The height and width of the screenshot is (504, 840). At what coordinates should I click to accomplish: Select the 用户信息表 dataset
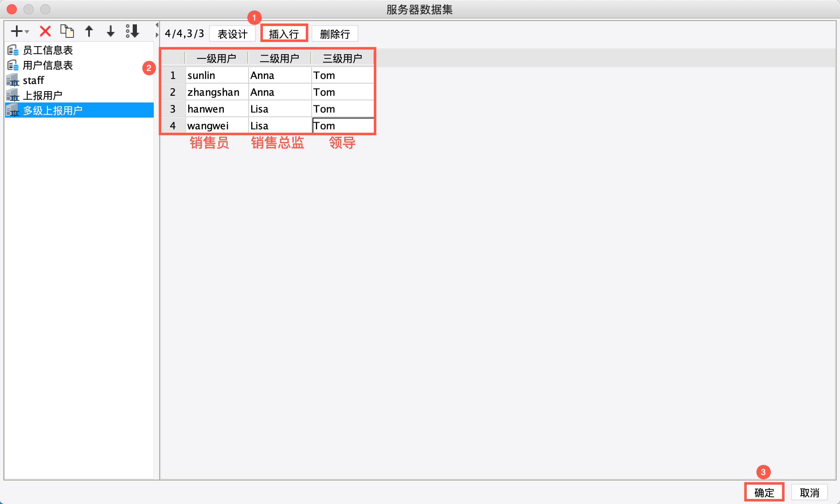tap(47, 66)
